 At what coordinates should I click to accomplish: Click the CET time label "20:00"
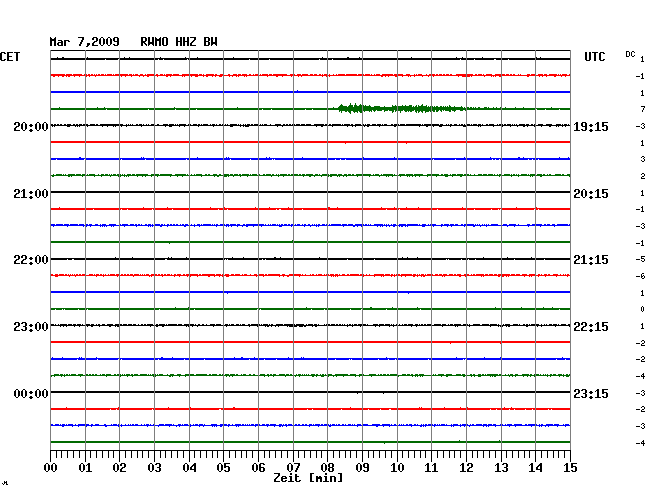coord(31,127)
